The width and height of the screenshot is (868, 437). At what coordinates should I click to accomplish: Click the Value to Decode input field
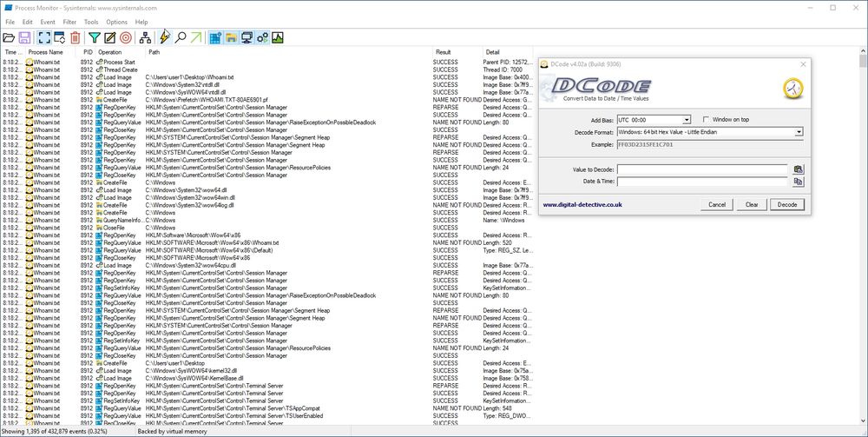pos(702,169)
